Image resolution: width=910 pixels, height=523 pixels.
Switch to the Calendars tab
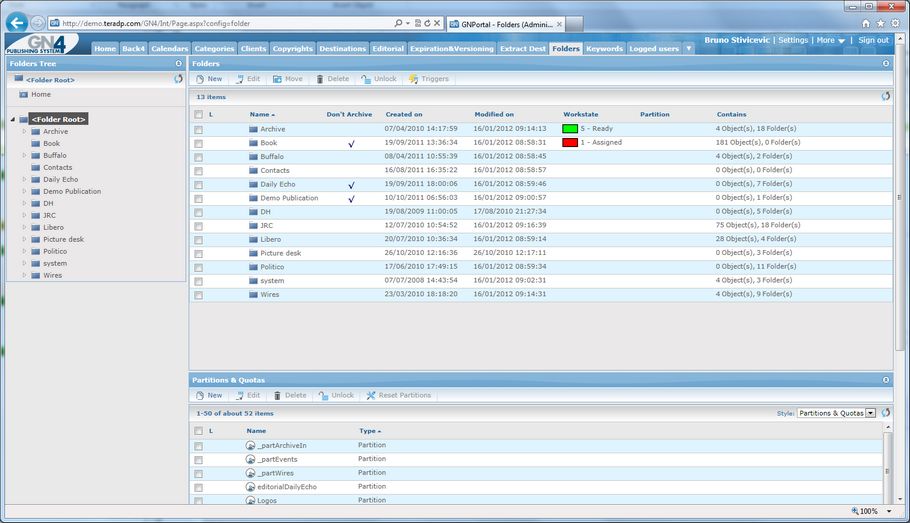(x=169, y=48)
